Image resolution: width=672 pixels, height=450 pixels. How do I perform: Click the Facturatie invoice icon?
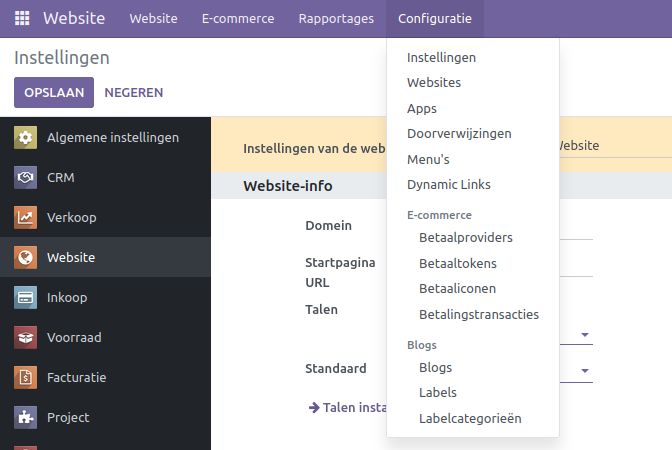tap(25, 377)
